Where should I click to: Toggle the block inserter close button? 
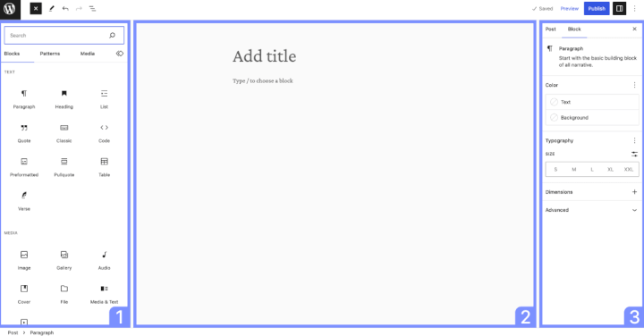tap(36, 9)
